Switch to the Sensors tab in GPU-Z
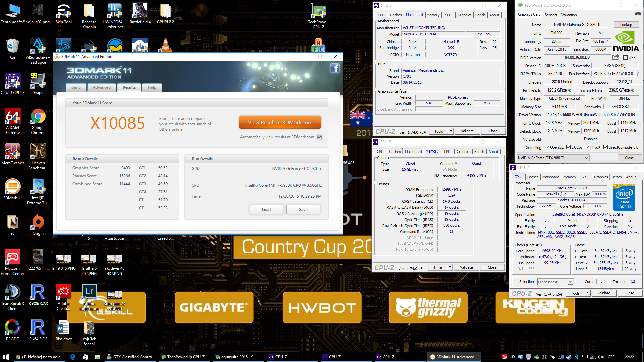 pyautogui.click(x=551, y=15)
